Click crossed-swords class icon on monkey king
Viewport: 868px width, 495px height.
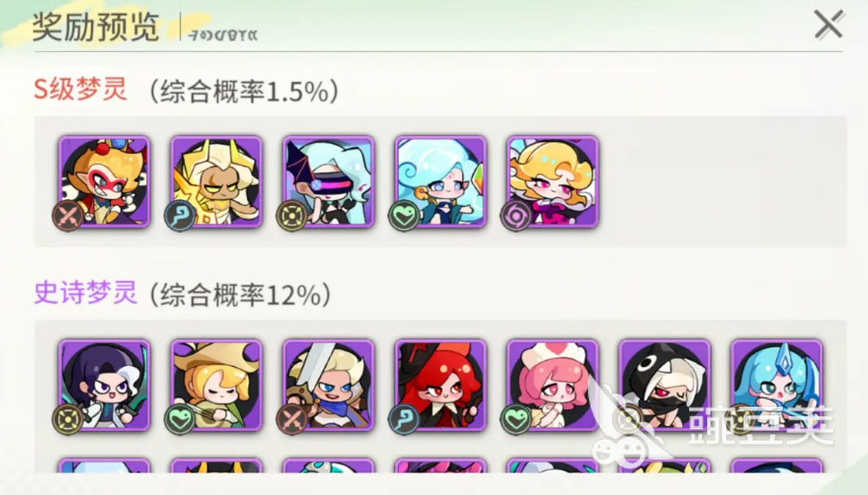(67, 215)
